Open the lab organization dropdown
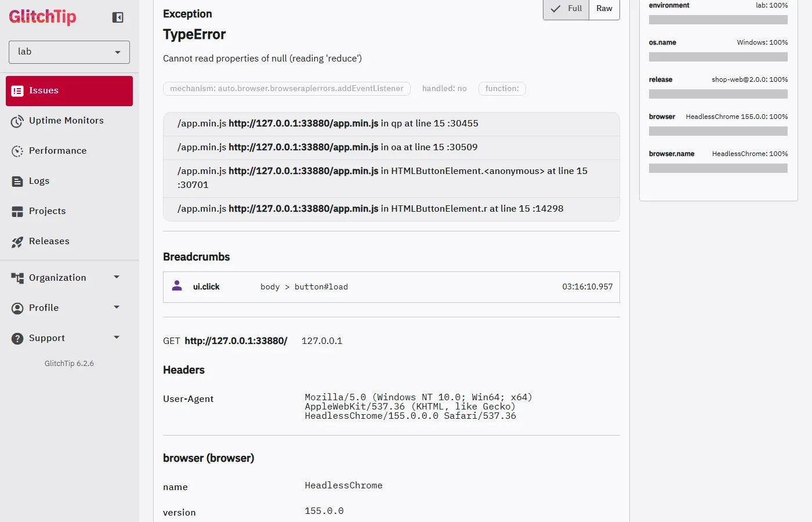Image resolution: width=812 pixels, height=522 pixels. [69, 52]
